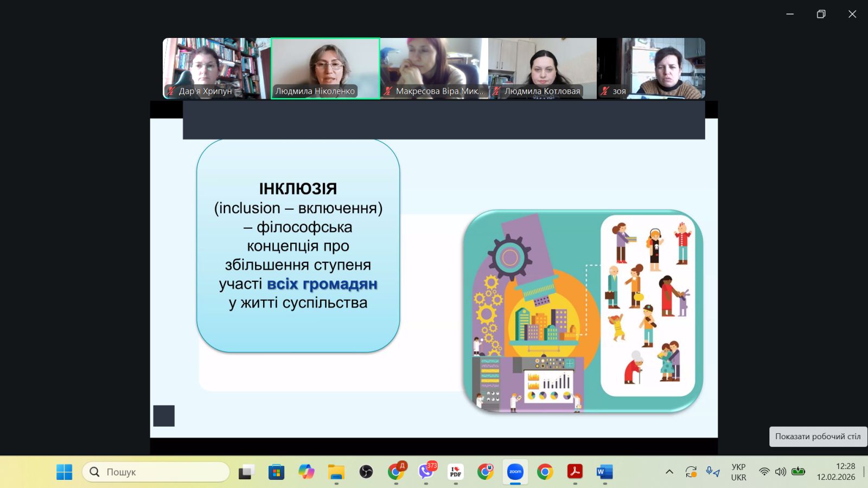Image resolution: width=868 pixels, height=488 pixels.
Task: Open Microsoft Word from taskbar
Action: [x=604, y=472]
